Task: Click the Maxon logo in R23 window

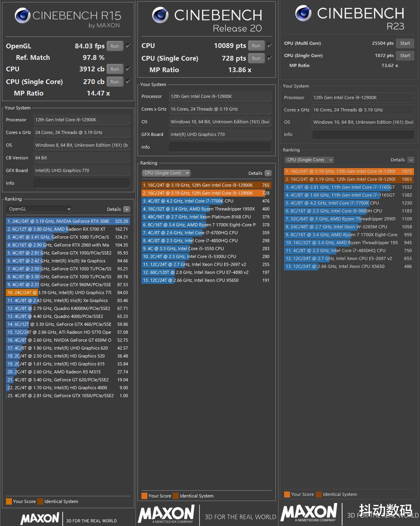Action: [309, 512]
